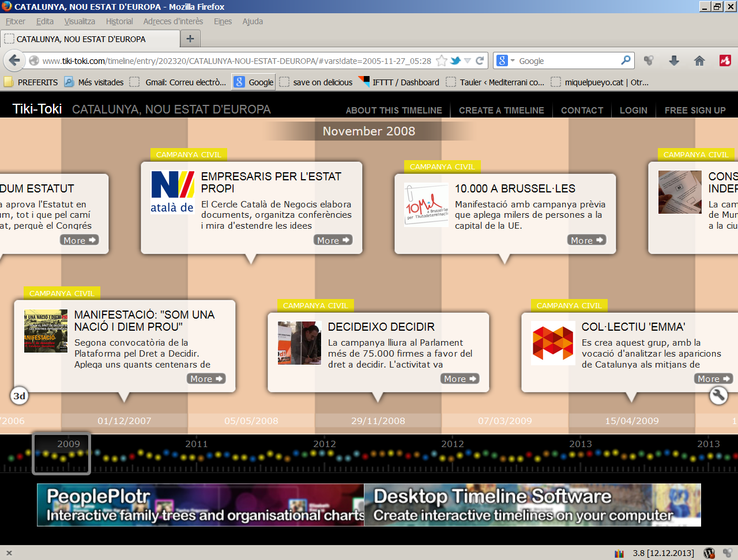The width and height of the screenshot is (738, 560).
Task: Click 'More' button on Decideixo Decidir card
Action: coord(460,379)
